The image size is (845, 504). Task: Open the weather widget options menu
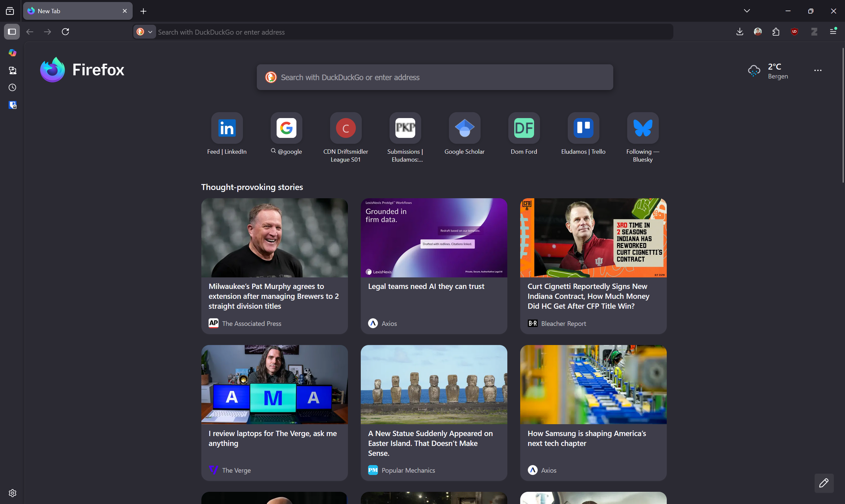point(818,70)
